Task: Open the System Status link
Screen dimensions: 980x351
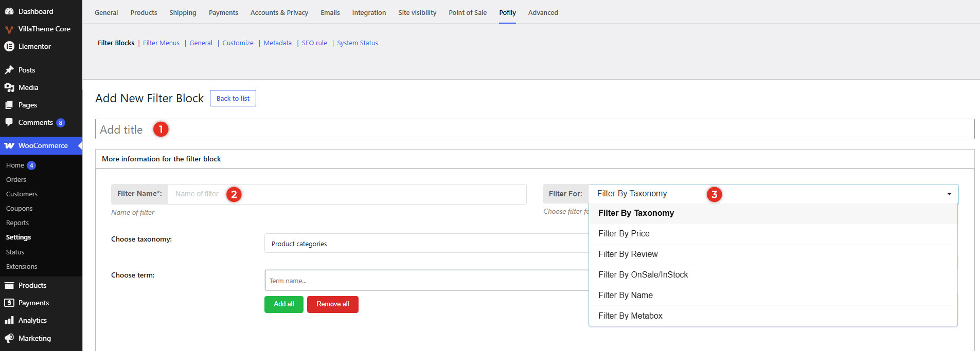Action: (x=358, y=43)
